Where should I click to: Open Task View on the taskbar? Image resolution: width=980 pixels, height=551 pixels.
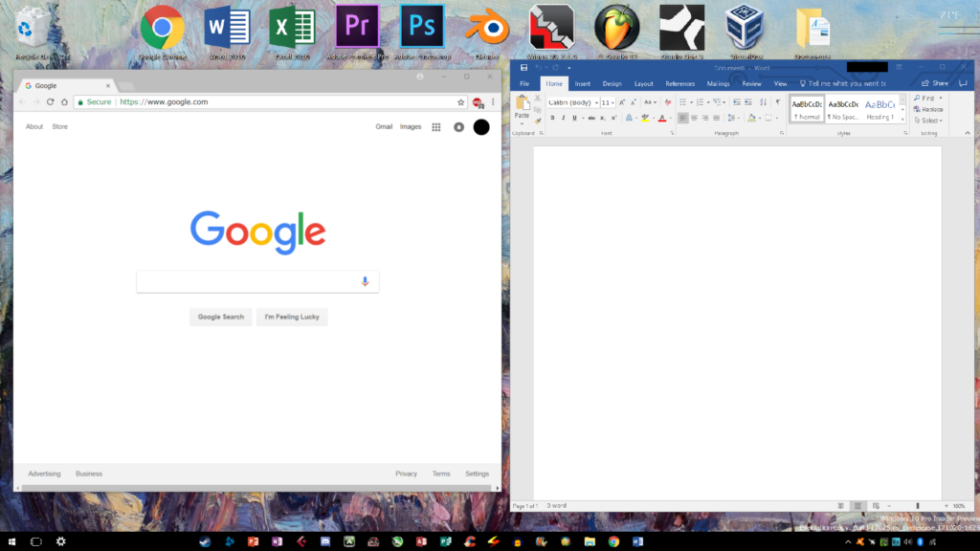click(x=36, y=541)
